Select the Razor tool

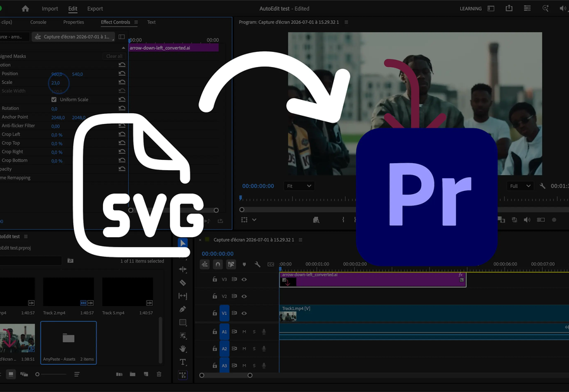click(x=183, y=283)
